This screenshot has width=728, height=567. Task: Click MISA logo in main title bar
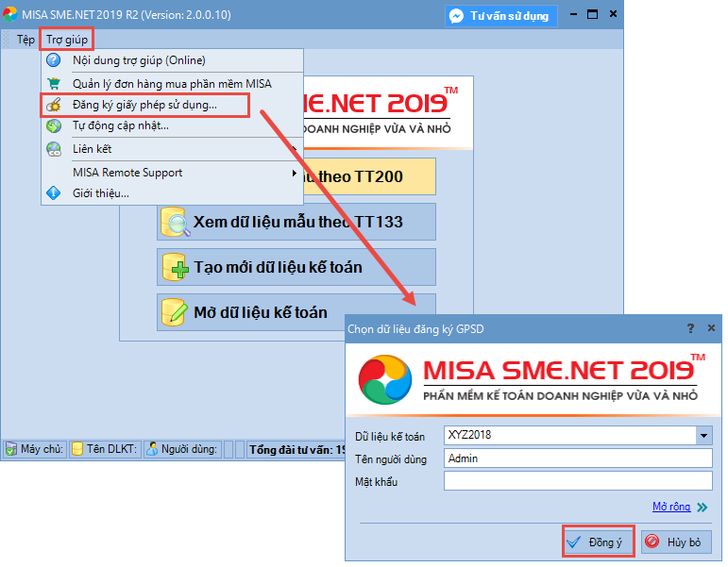click(10, 14)
